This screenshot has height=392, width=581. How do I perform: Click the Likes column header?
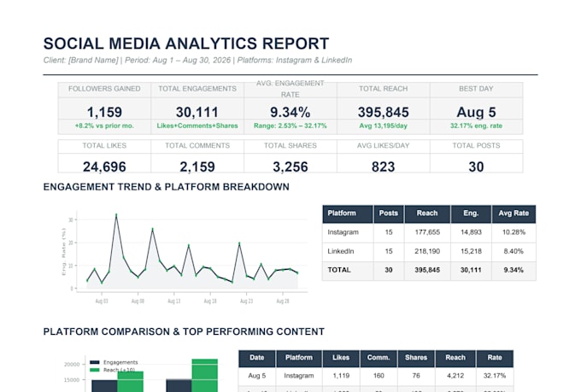341,359
